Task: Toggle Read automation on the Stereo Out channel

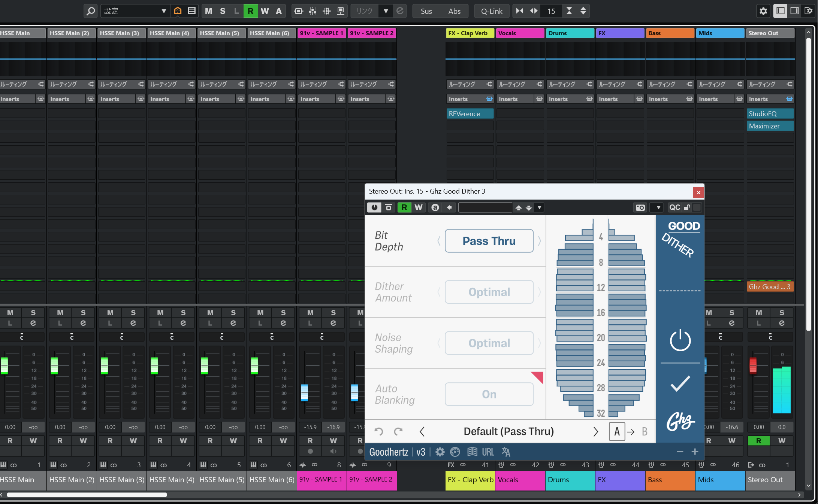Action: (759, 441)
